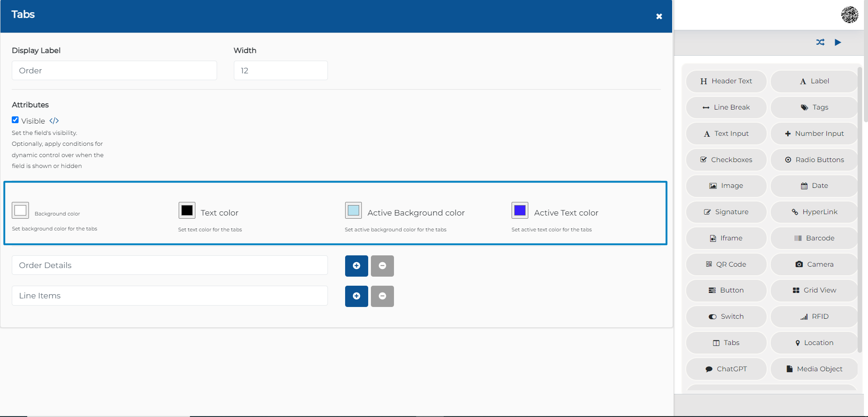
Task: Click the shuffle icon in the top toolbar
Action: coord(820,42)
